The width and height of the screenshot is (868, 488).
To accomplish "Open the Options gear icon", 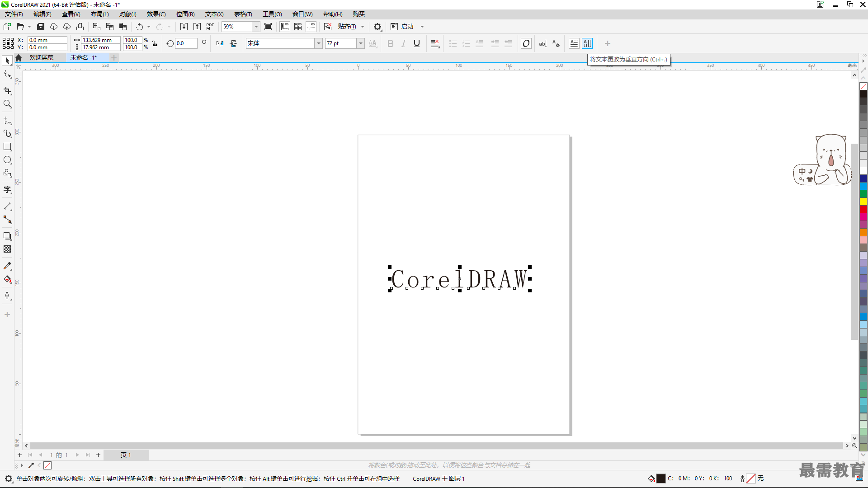I will tap(377, 27).
